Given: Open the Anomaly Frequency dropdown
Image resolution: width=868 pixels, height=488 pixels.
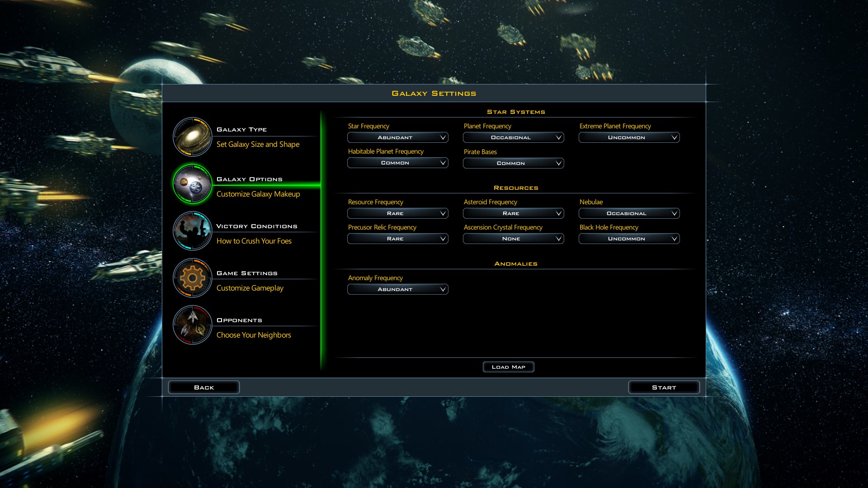Looking at the screenshot, I should [397, 289].
